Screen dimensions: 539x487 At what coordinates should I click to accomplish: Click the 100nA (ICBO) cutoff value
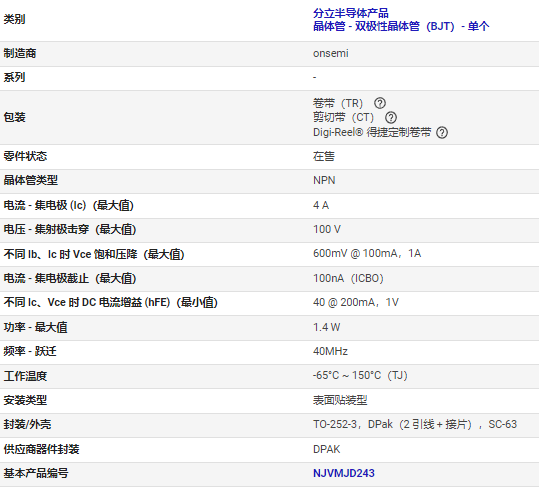tap(348, 278)
